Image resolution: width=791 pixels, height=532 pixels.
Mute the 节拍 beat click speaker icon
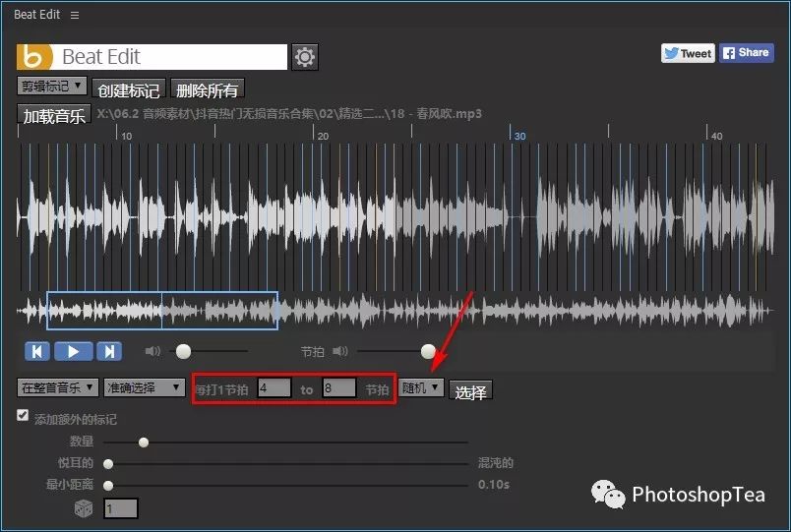(340, 351)
